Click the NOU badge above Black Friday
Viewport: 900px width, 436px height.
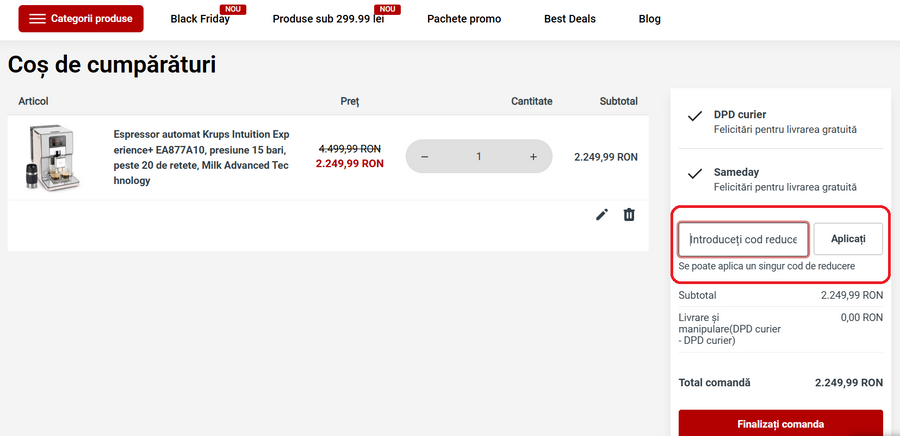click(233, 9)
